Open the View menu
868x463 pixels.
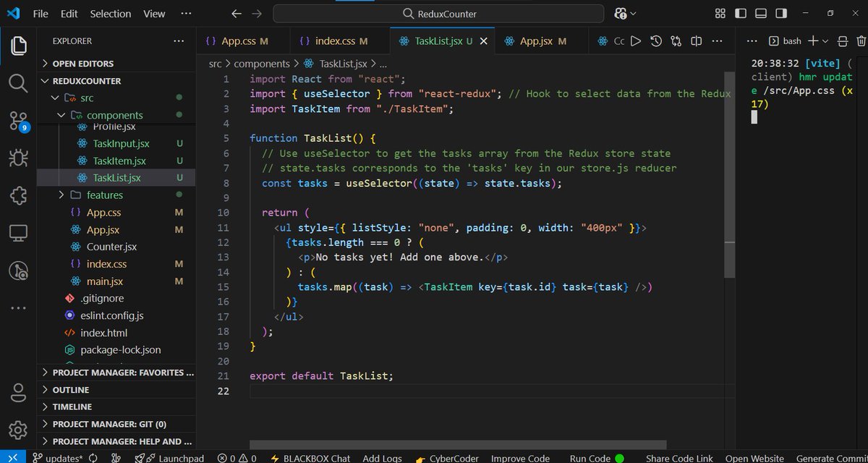(x=154, y=14)
